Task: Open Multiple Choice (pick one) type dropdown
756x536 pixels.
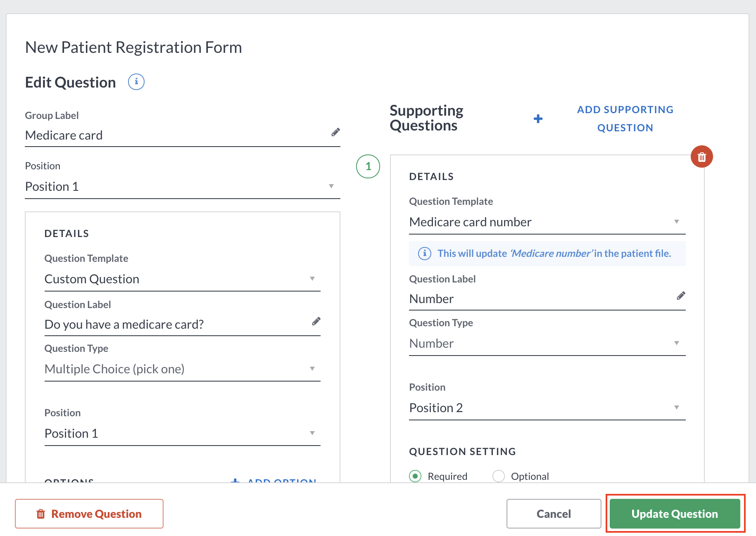Action: click(183, 369)
